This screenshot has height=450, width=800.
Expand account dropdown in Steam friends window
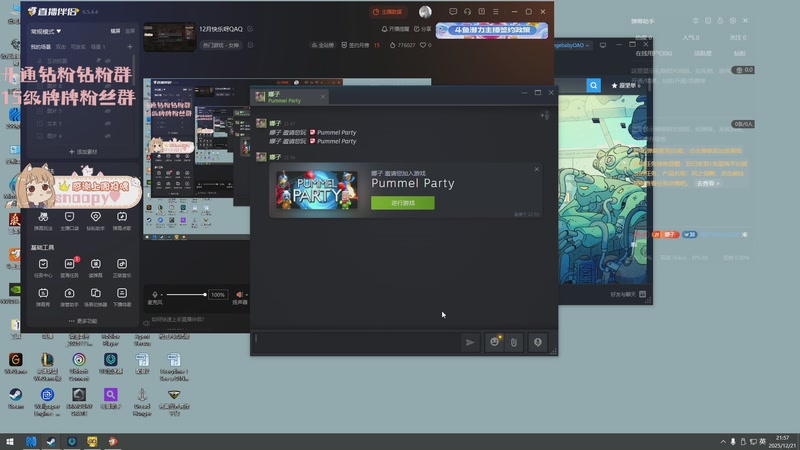(571, 45)
